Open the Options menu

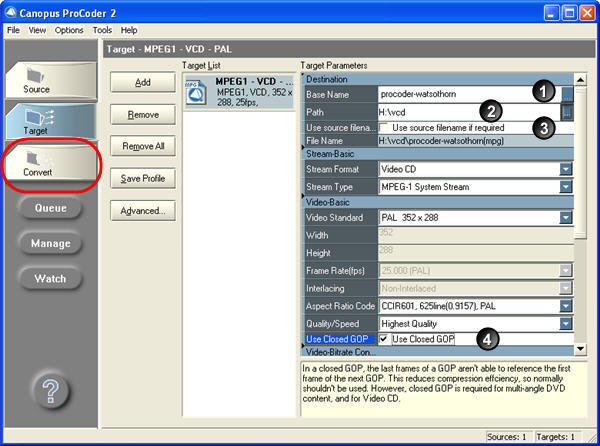(69, 30)
